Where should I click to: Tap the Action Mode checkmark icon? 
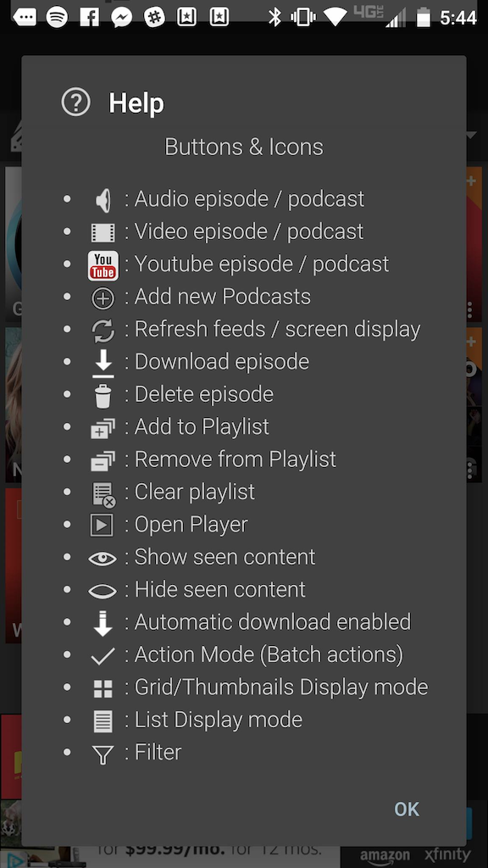point(103,657)
